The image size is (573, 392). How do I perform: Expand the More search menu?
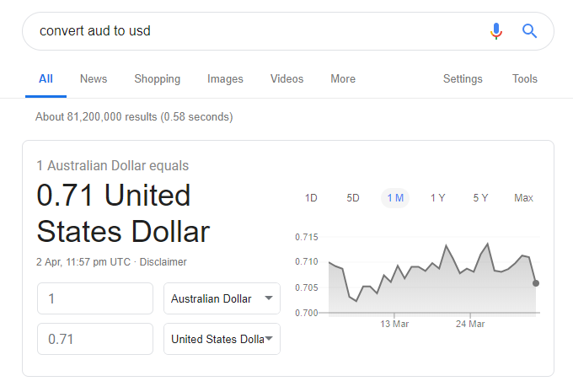tap(343, 78)
